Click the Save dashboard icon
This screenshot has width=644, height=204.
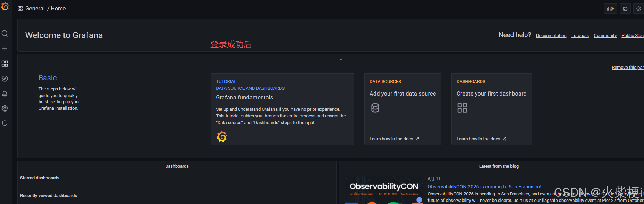point(625,9)
